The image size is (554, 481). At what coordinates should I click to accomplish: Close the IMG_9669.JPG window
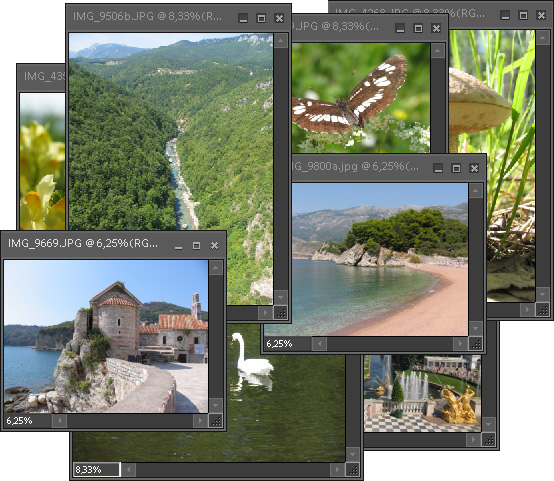[x=214, y=246]
